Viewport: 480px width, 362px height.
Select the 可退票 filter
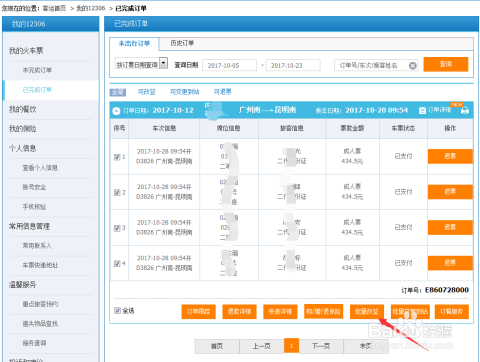(222, 92)
